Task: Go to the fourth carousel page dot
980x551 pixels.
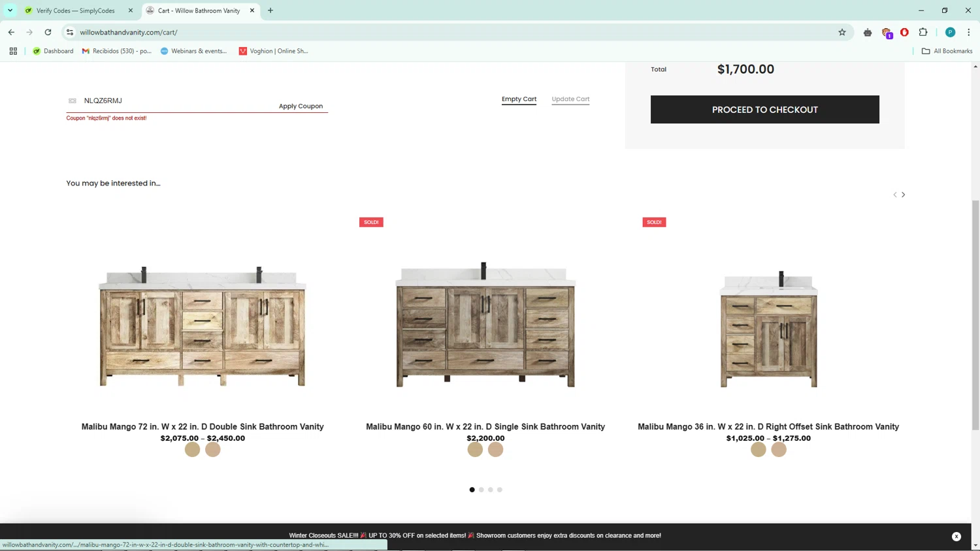Action: (x=500, y=490)
